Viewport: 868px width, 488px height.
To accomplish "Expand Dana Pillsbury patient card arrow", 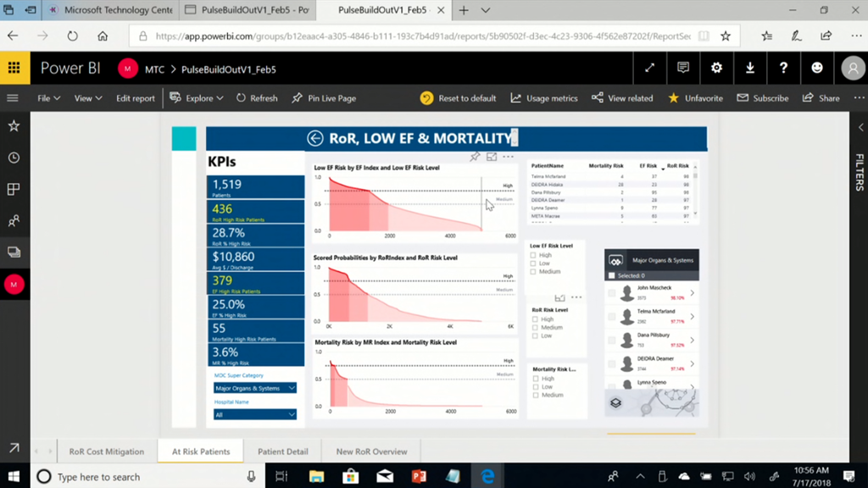I will click(692, 341).
